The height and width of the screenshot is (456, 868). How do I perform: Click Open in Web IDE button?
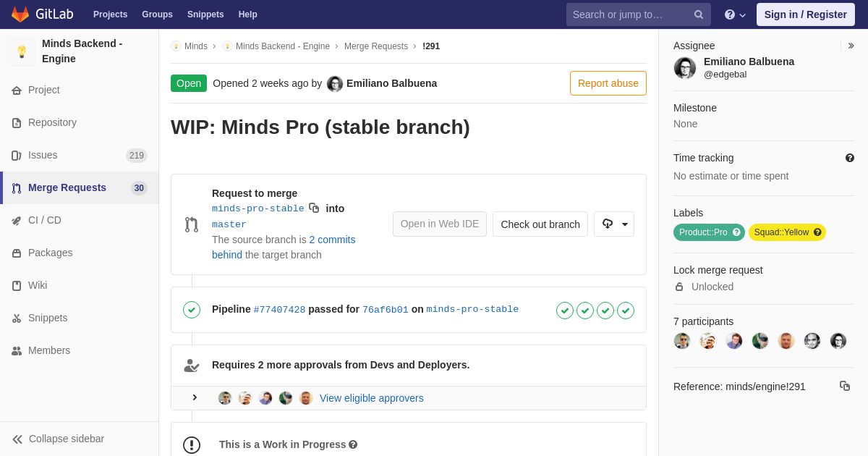[440, 224]
